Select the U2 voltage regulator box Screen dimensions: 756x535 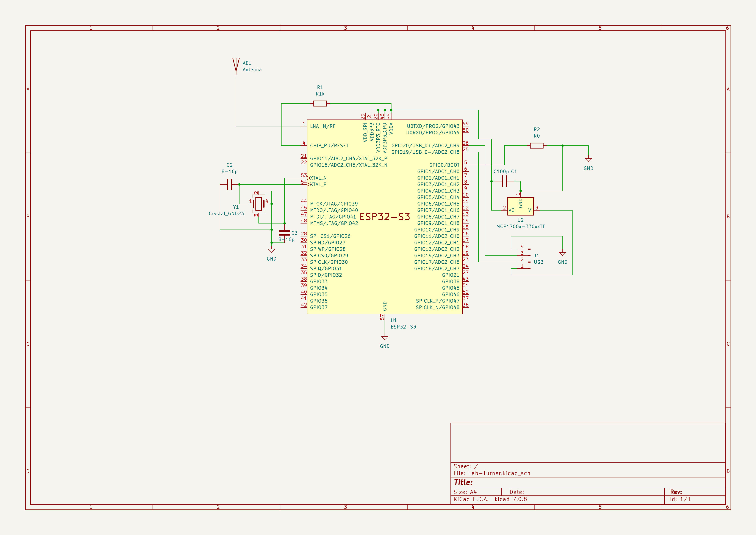[520, 206]
